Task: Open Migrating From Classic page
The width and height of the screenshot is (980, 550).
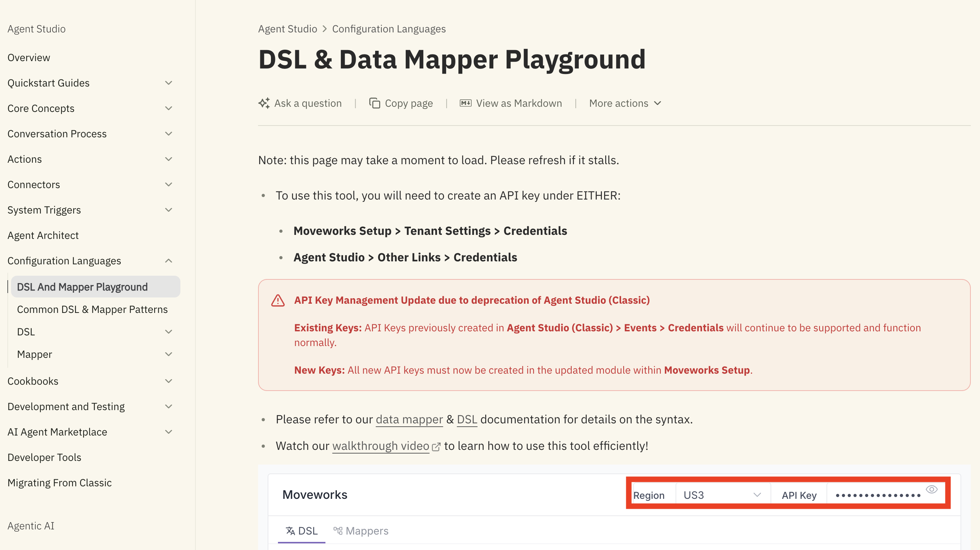Action: tap(60, 483)
